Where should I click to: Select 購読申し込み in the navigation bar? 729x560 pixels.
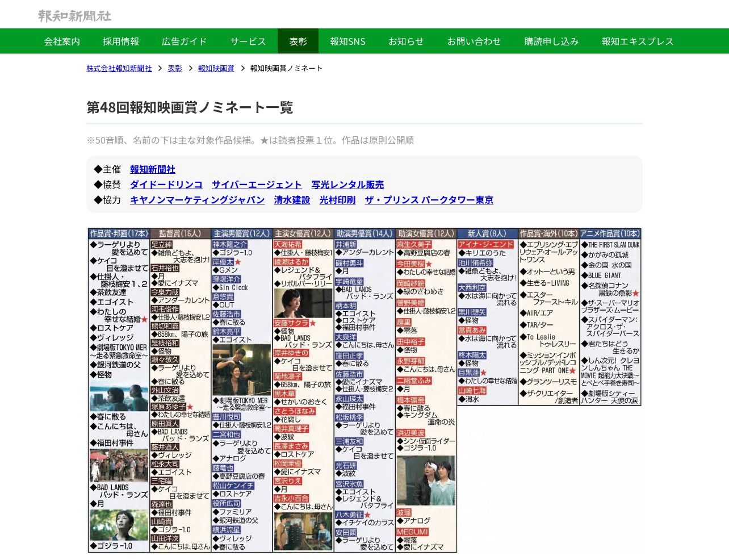click(551, 41)
